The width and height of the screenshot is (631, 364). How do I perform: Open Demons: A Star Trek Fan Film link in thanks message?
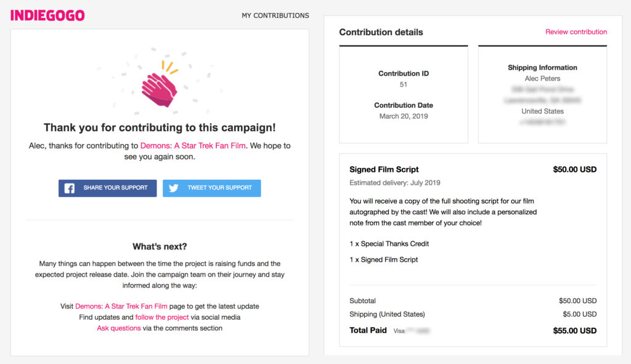point(193,145)
